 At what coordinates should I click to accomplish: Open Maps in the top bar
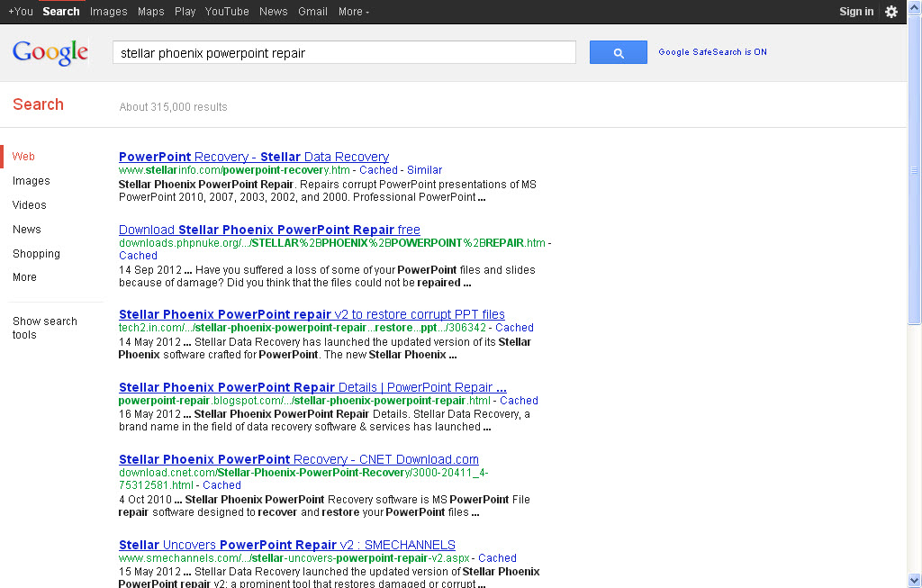[x=151, y=12]
